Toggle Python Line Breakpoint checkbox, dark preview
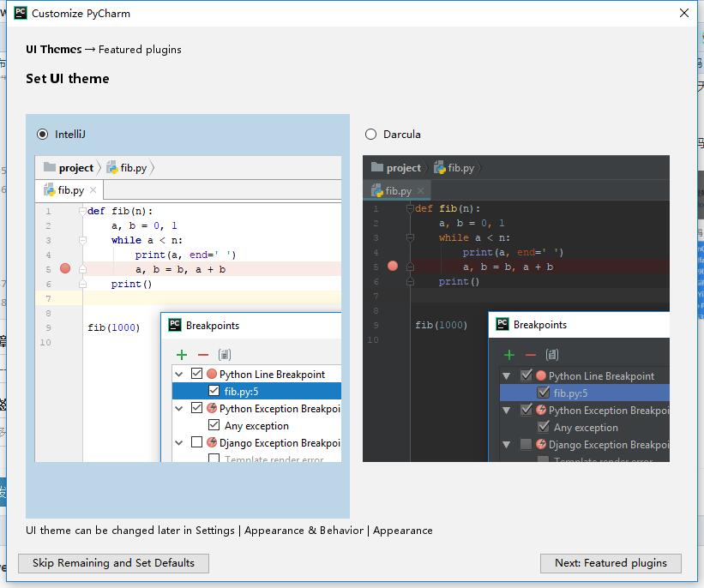704x588 pixels. 526,375
